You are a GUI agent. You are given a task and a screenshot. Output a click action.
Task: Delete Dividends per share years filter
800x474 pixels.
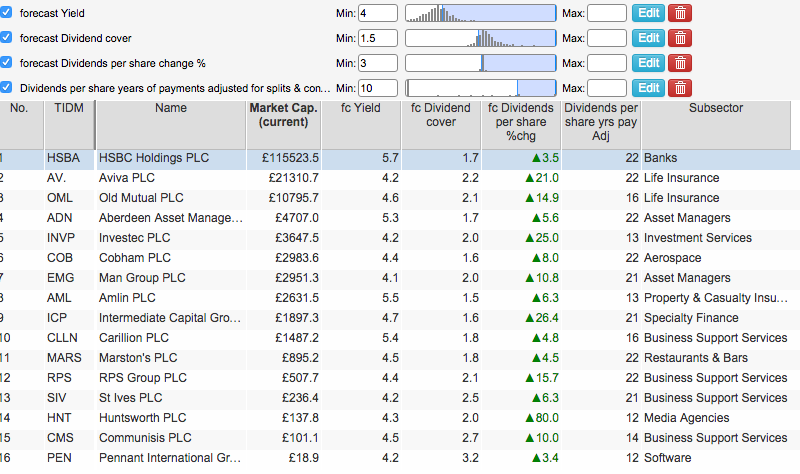[x=680, y=88]
